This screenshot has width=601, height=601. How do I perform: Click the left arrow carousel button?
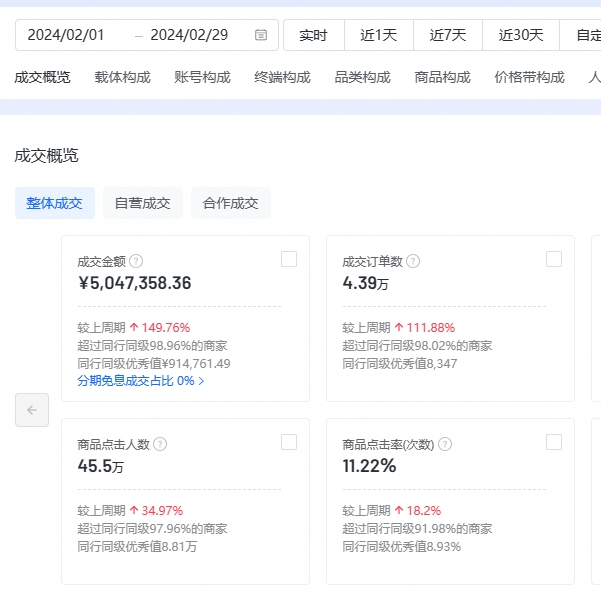tap(32, 410)
